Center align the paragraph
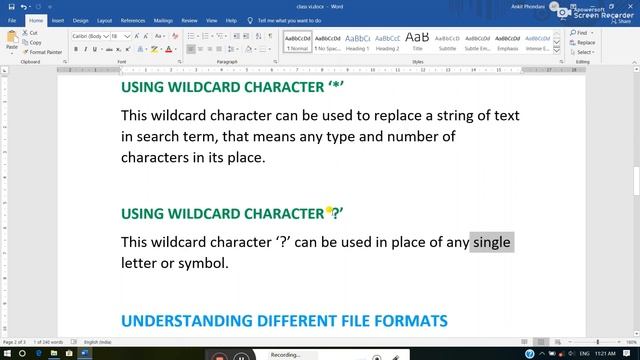 tap(200, 49)
